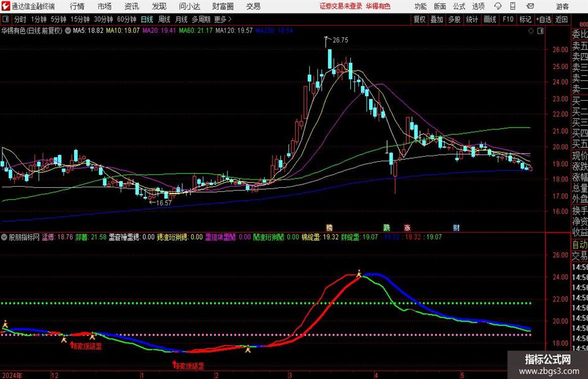Click the MA5: 18.82 indicator value
The image size is (588, 379).
pyautogui.click(x=88, y=30)
